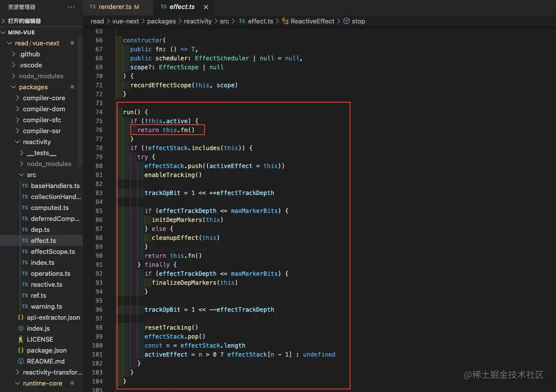Click the effect.ts breadcrumb segment
The height and width of the screenshot is (392, 556).
[x=260, y=21]
